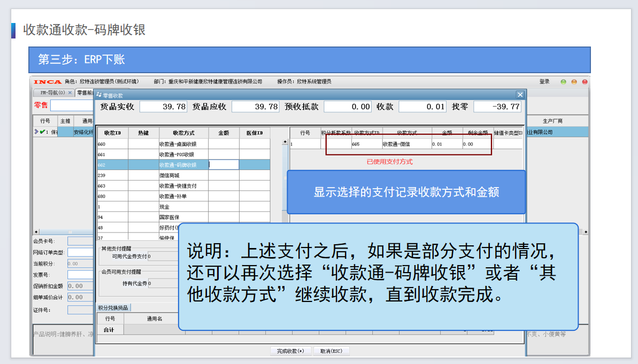Click the 取消(ESC) button
Viewport: 638px width, 364px height.
(331, 351)
